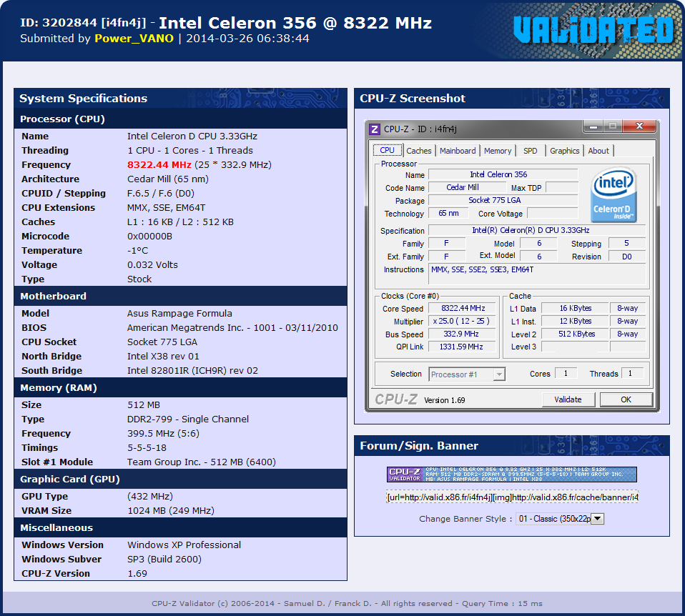Click the Threads count field
The image size is (685, 616).
click(632, 373)
